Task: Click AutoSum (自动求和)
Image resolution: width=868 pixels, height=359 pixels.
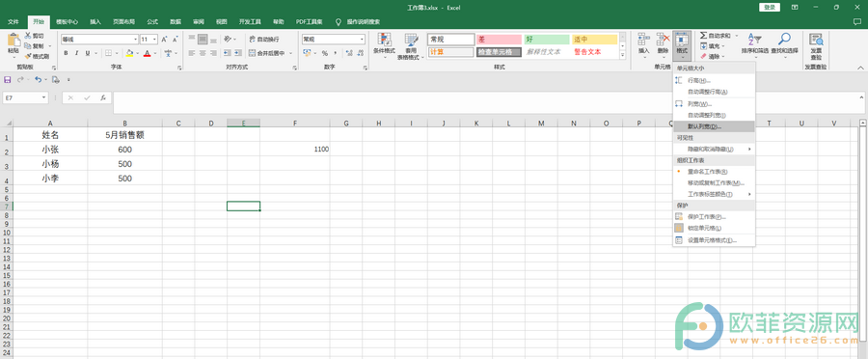Action: point(716,36)
